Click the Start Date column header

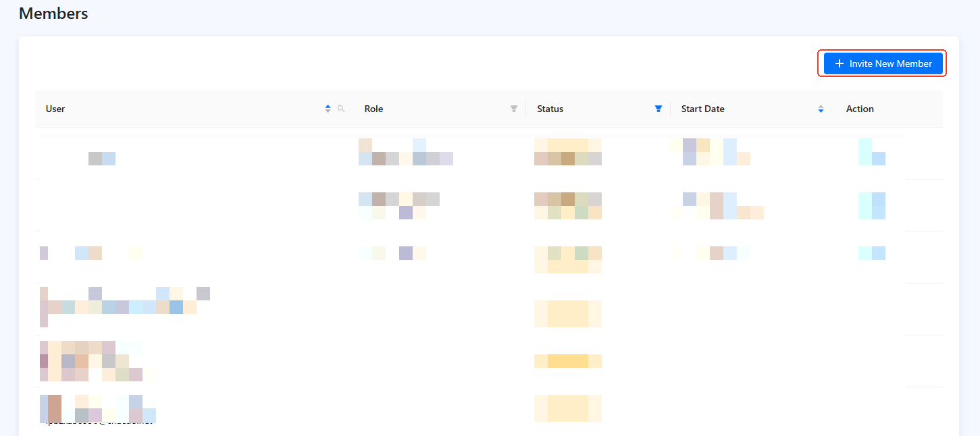point(753,109)
